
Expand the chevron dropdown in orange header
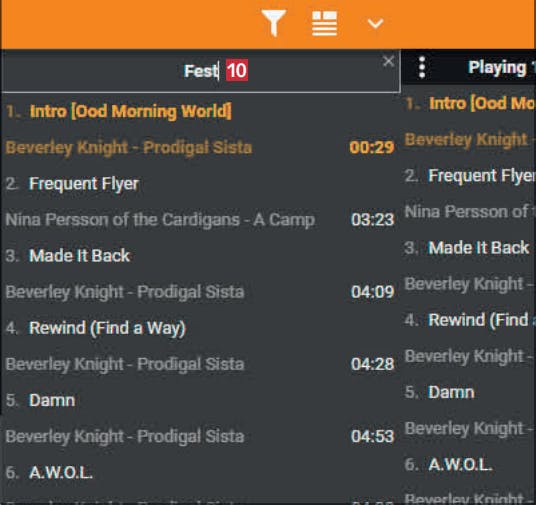(375, 24)
